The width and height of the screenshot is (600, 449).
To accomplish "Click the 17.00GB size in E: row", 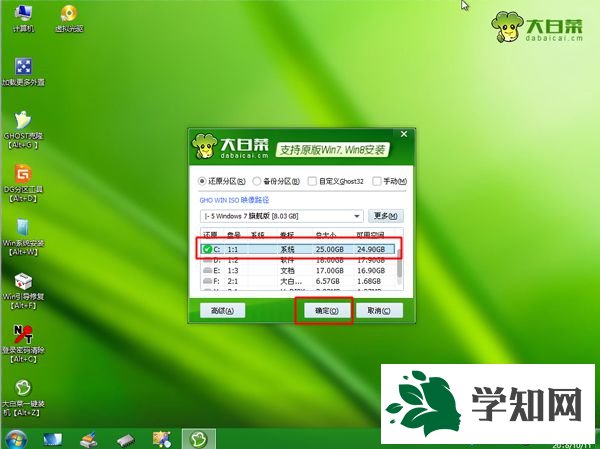I will (329, 271).
